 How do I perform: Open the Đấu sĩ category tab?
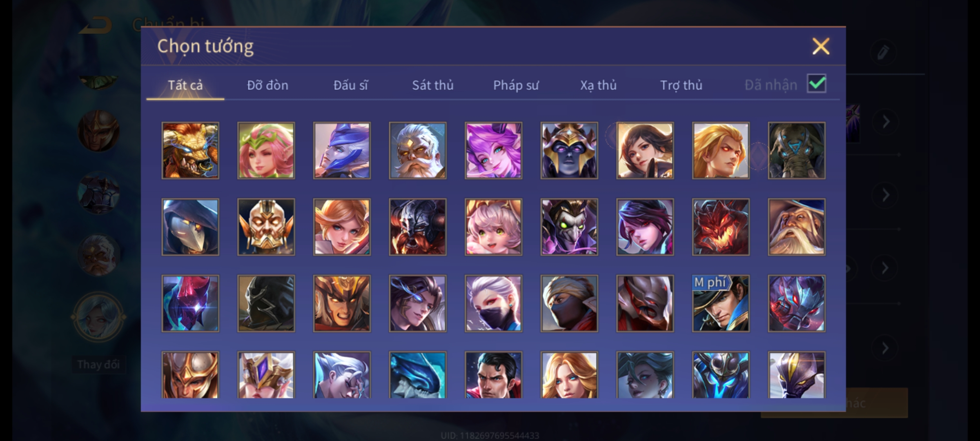pyautogui.click(x=351, y=85)
